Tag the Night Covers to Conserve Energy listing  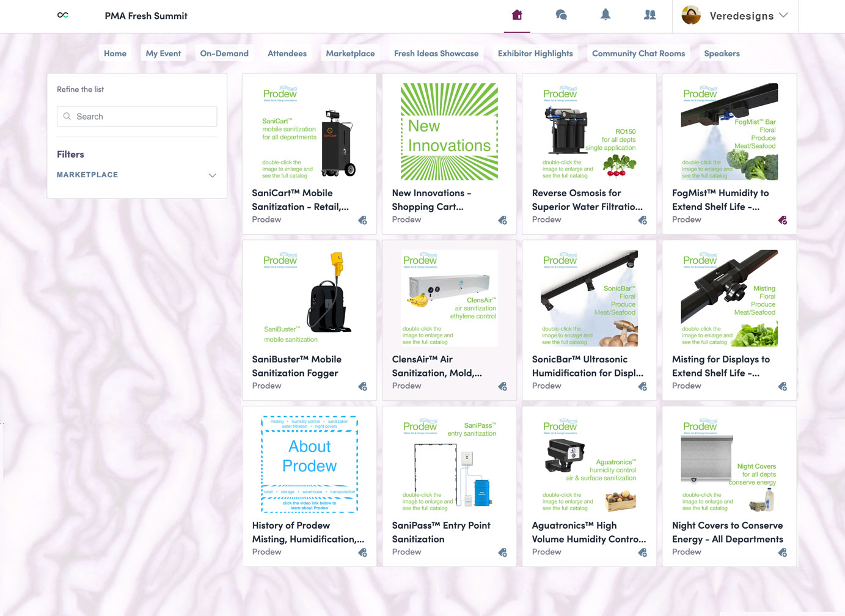[783, 552]
